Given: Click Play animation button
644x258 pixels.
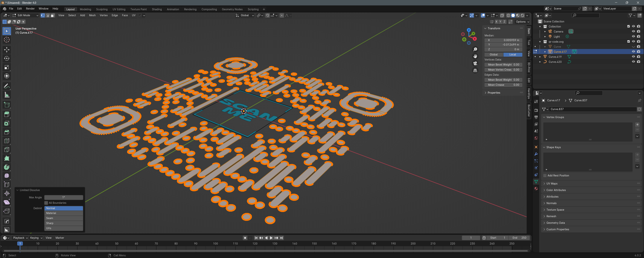Looking at the screenshot, I should [x=271, y=238].
